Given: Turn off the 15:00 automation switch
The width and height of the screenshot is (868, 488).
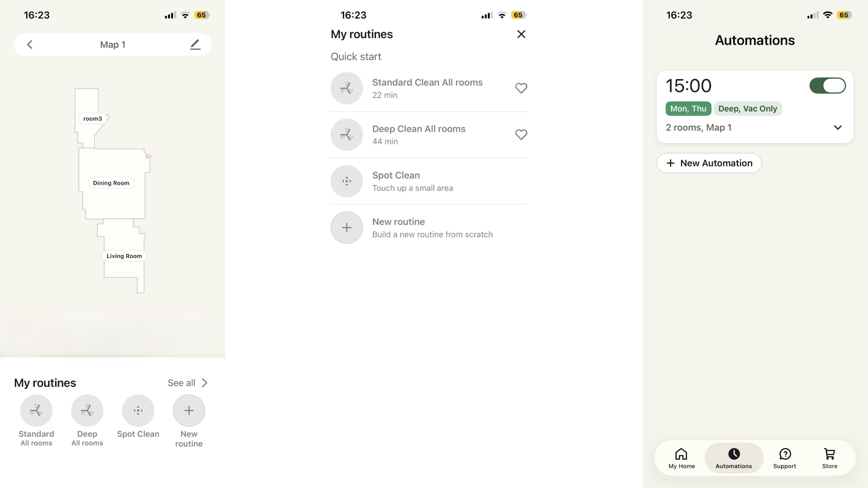Looking at the screenshot, I should 828,85.
